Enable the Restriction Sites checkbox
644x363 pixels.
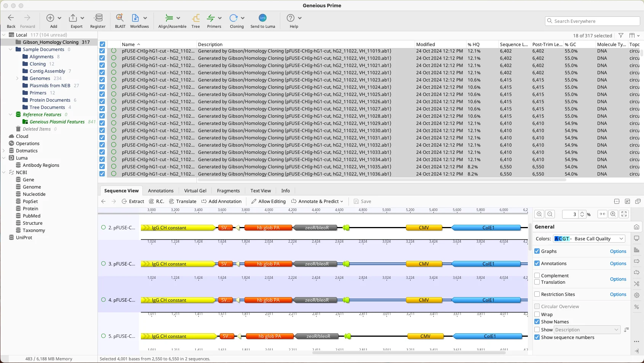tap(537, 294)
